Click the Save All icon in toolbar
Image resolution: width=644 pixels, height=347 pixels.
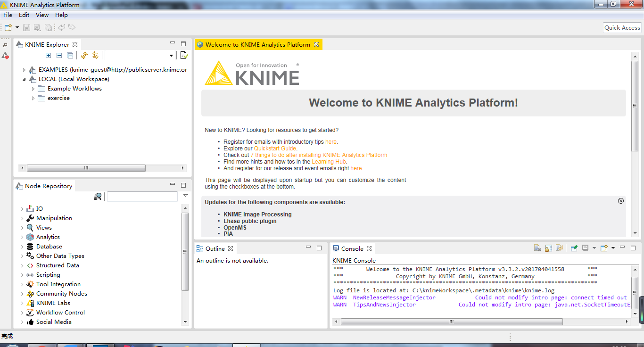click(x=48, y=28)
